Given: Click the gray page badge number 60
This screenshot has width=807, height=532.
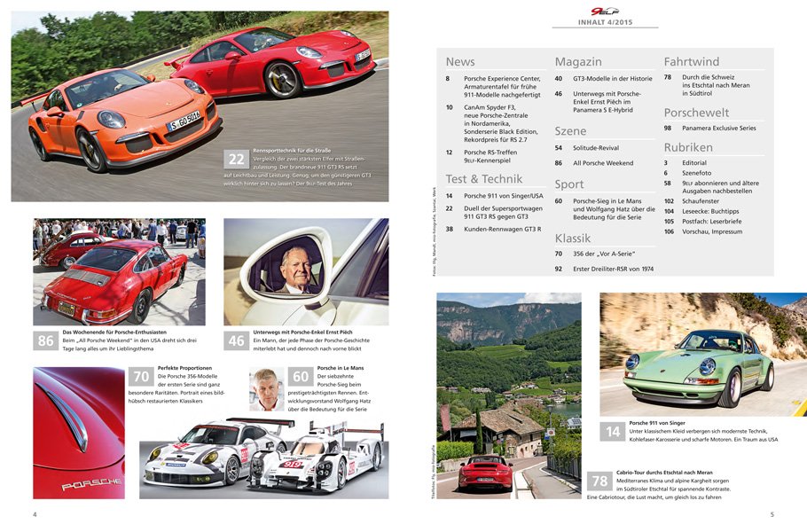Looking at the screenshot, I should pyautogui.click(x=302, y=378).
